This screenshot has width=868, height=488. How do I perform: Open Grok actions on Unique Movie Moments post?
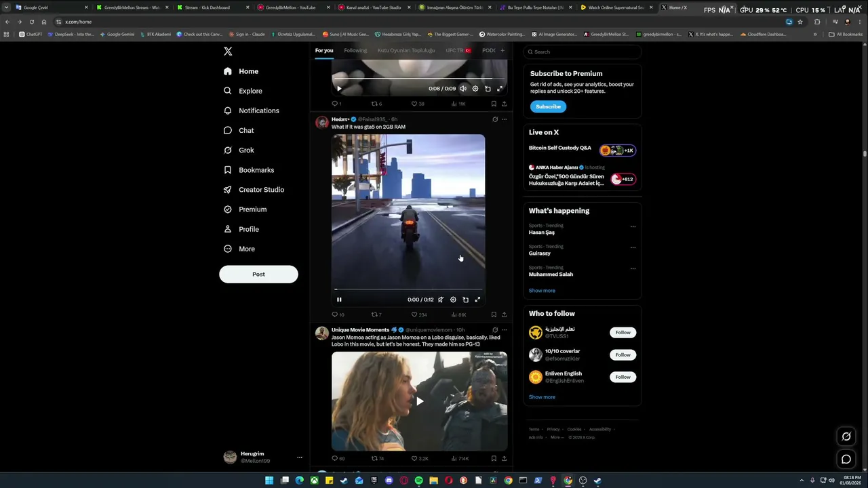(x=495, y=330)
